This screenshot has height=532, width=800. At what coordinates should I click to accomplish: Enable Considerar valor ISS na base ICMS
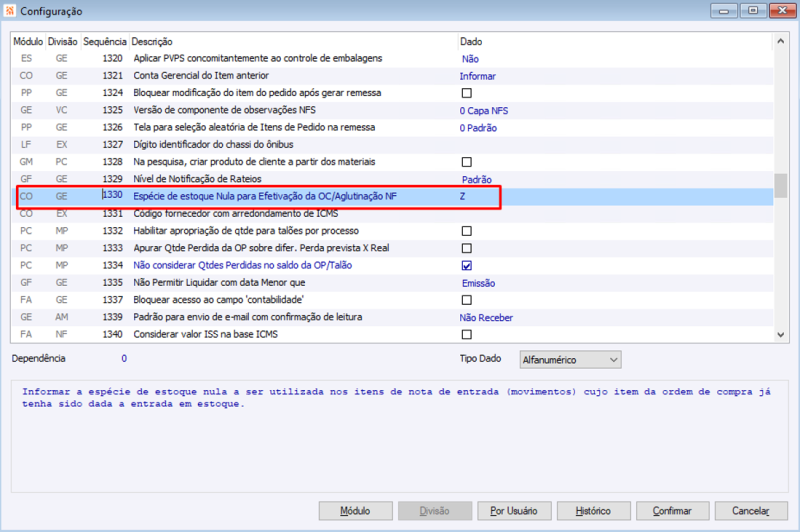(x=466, y=335)
